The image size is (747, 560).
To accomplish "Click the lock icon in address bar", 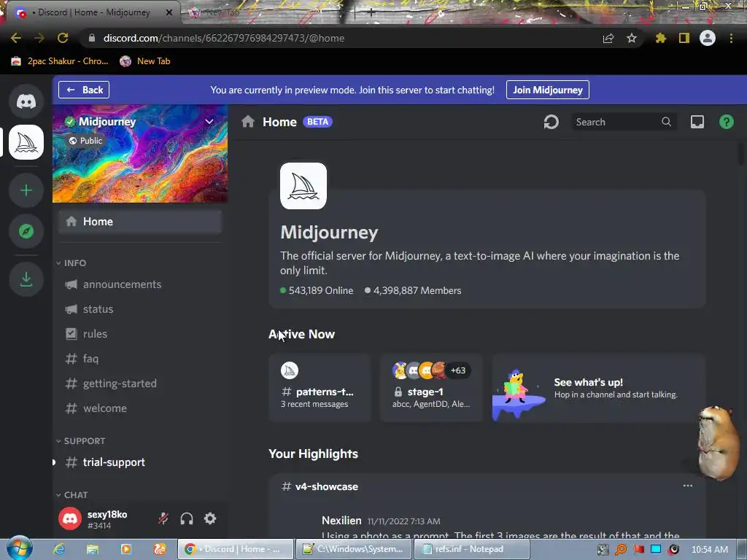I will click(x=92, y=38).
